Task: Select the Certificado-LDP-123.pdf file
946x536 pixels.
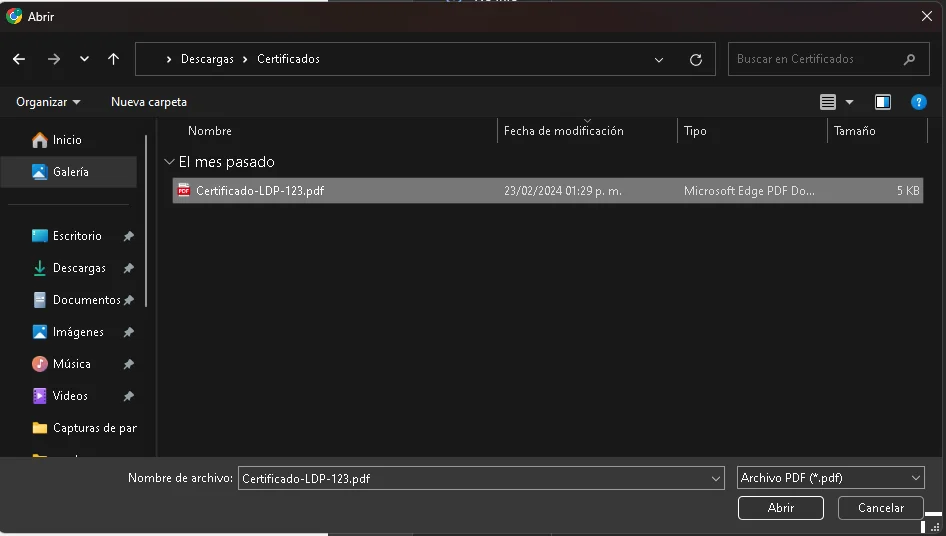Action: click(260, 191)
